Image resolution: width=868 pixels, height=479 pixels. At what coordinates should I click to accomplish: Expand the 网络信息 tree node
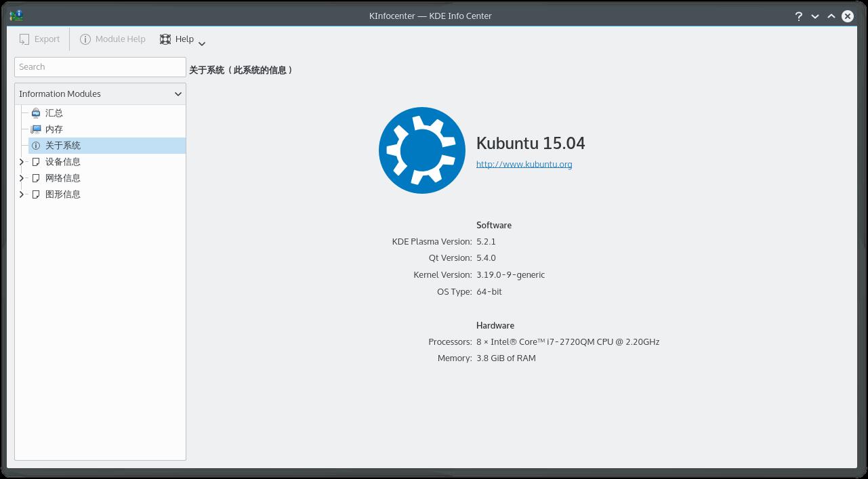22,178
